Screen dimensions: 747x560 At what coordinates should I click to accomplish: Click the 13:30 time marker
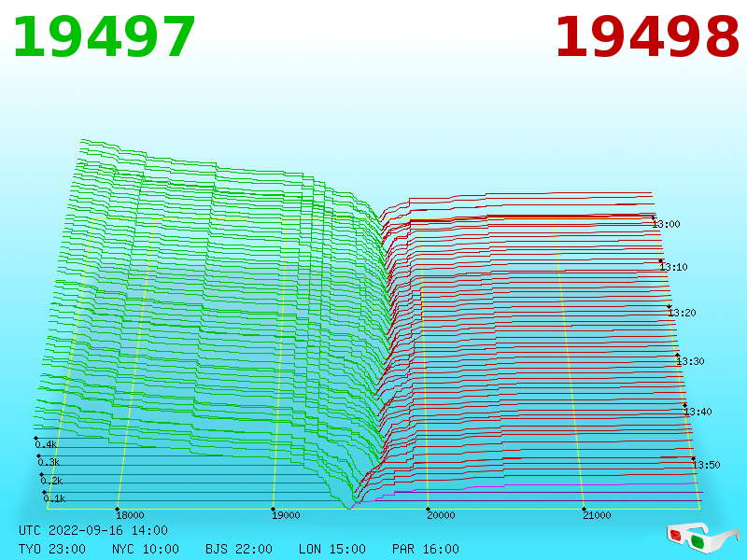(x=690, y=361)
